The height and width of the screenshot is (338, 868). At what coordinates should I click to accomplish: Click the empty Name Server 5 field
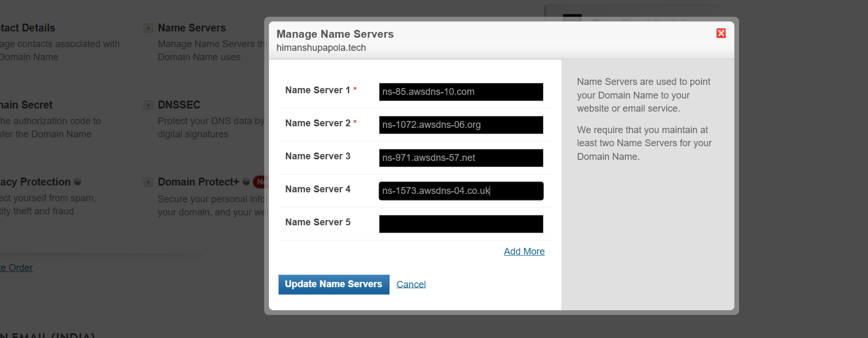[x=461, y=224]
